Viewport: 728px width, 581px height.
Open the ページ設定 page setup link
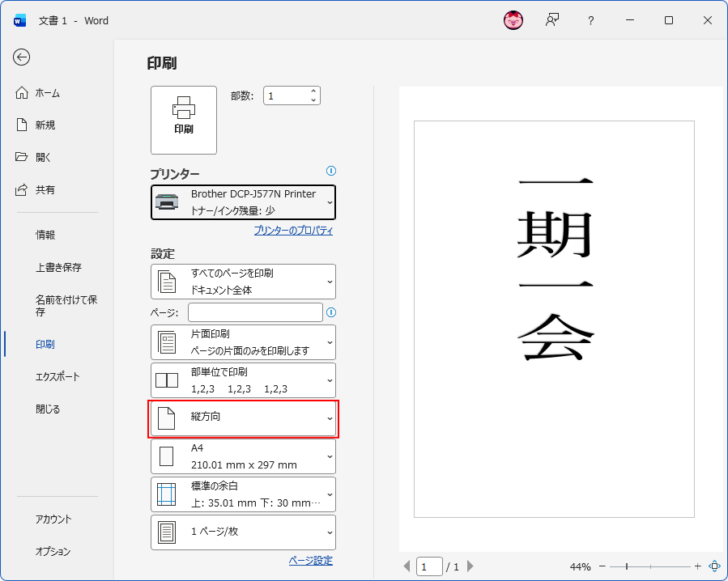pyautogui.click(x=311, y=561)
